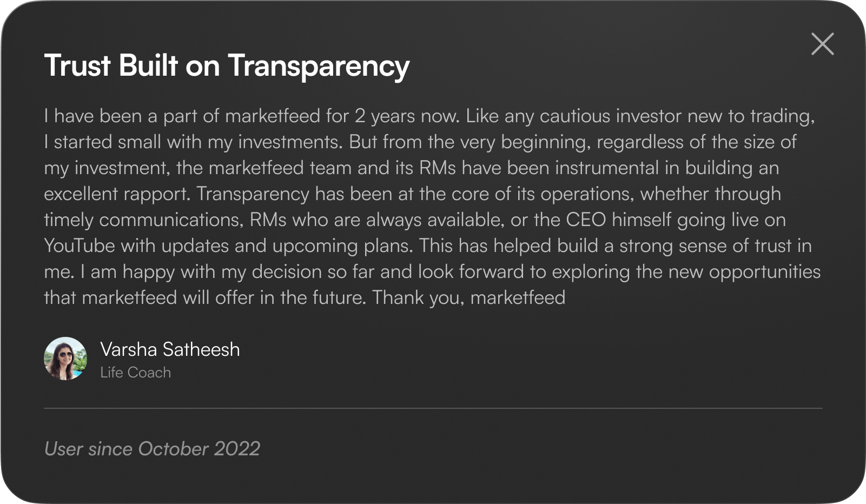Image resolution: width=866 pixels, height=504 pixels.
Task: Click Transparency in the testimonial body text
Action: coord(253,194)
